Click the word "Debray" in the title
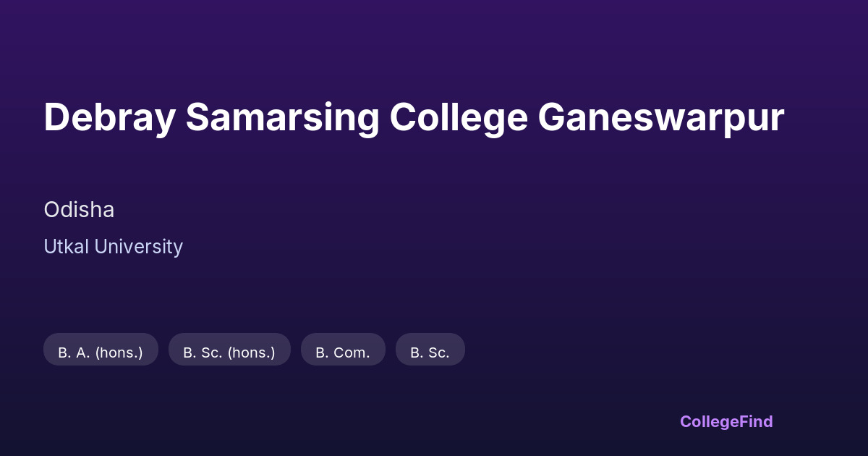 click(x=109, y=117)
